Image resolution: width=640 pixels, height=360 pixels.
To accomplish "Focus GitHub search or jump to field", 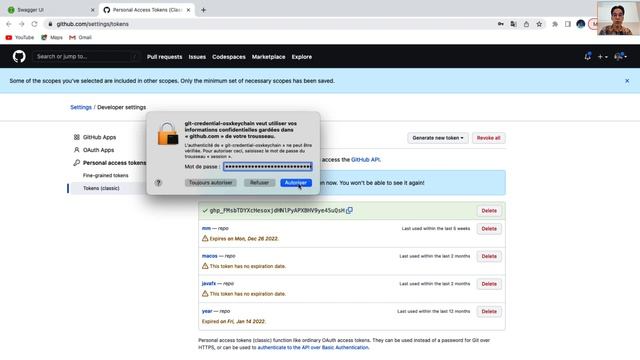I will (86, 56).
